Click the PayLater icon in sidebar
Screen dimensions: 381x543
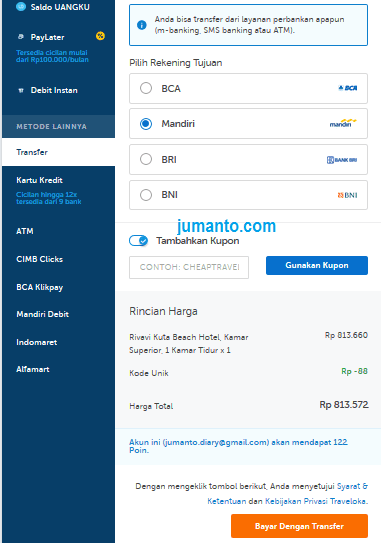[21, 37]
